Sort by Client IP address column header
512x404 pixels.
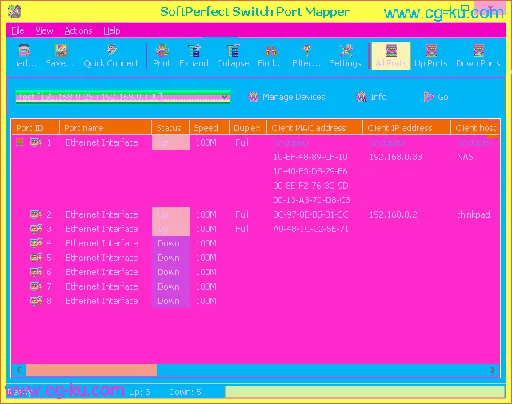click(406, 128)
